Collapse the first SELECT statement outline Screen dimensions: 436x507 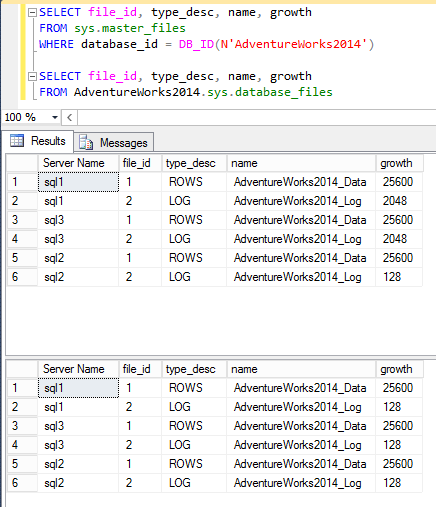[x=32, y=13]
